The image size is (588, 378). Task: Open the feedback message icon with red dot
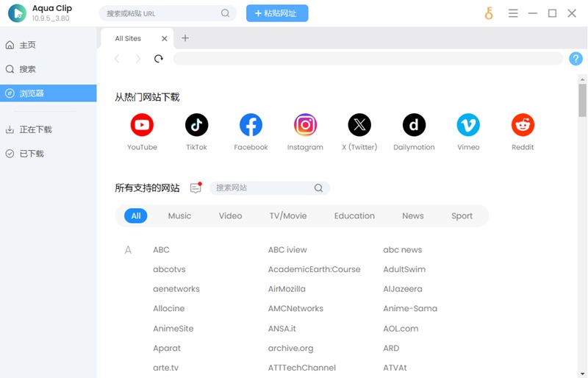pyautogui.click(x=196, y=188)
